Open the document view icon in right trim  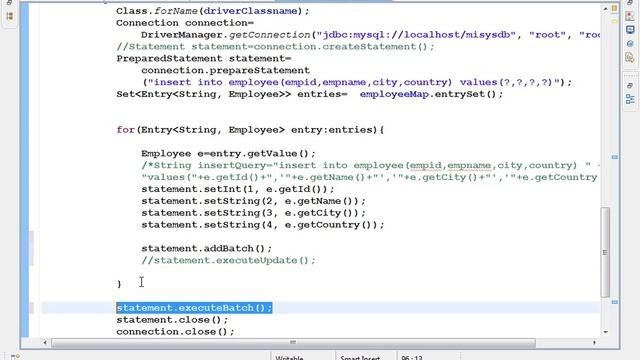coord(630,58)
